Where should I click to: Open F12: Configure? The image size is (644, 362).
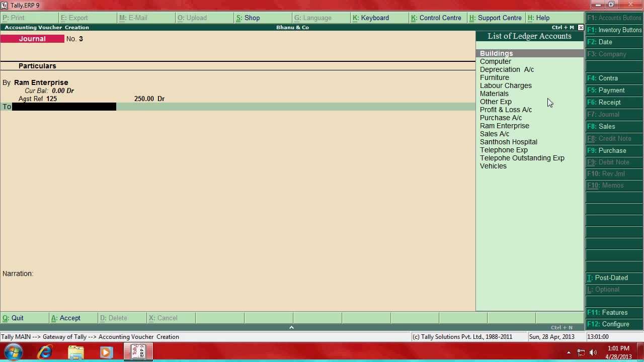(x=614, y=324)
